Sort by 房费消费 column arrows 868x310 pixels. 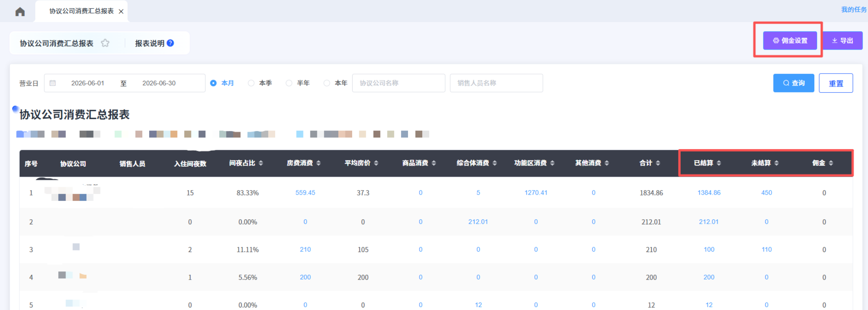[319, 163]
